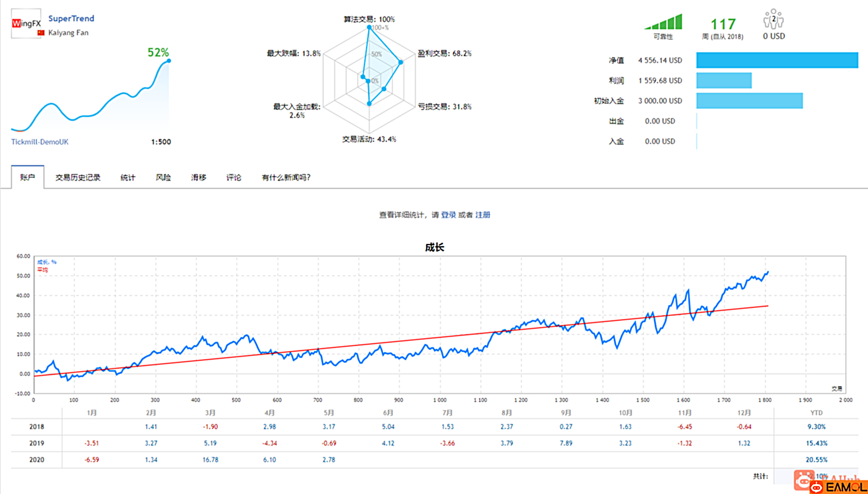This screenshot has width=868, height=494.
Task: Click the Kaiyang Fan author link
Action: tap(68, 33)
